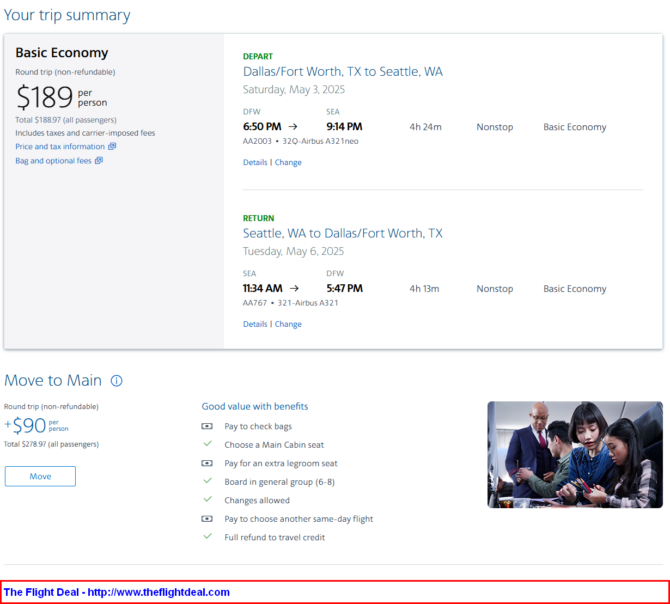The height and width of the screenshot is (604, 670).
Task: Click checkmark next to Changes allowed
Action: [x=208, y=500]
